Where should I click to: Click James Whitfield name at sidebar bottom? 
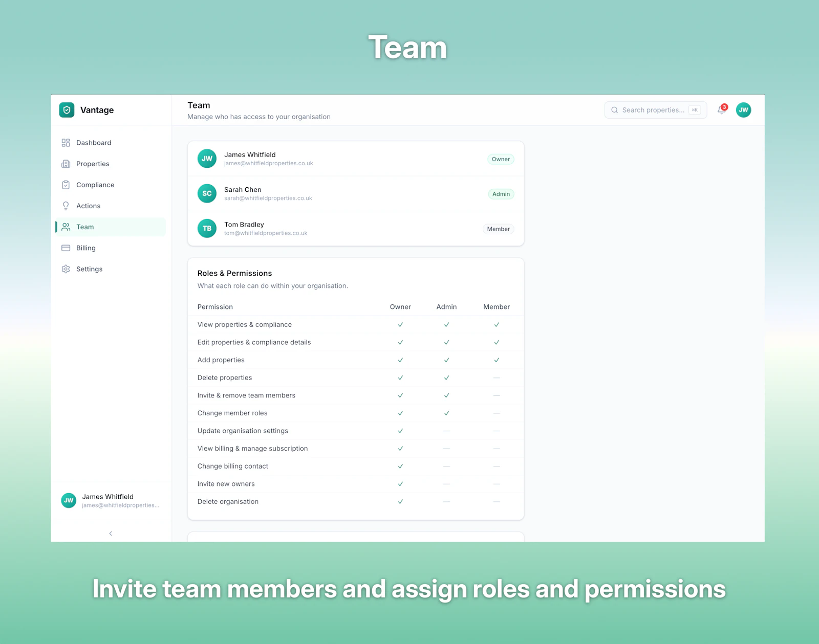(x=108, y=497)
